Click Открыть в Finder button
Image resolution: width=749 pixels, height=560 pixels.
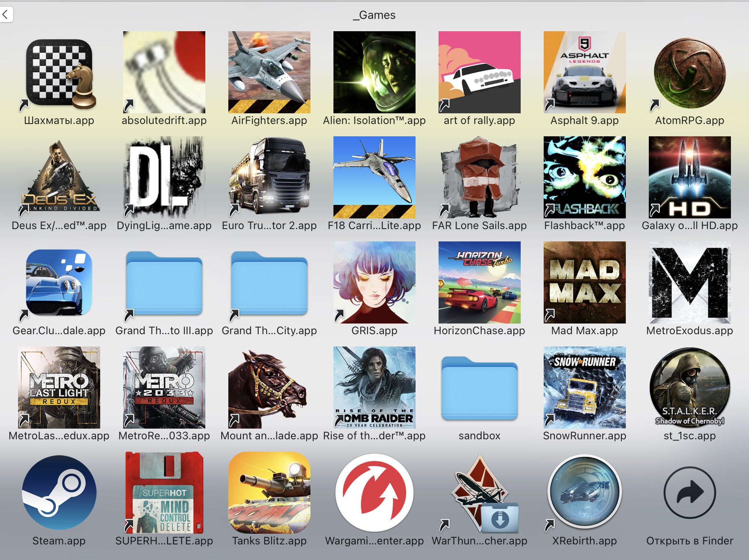(689, 492)
